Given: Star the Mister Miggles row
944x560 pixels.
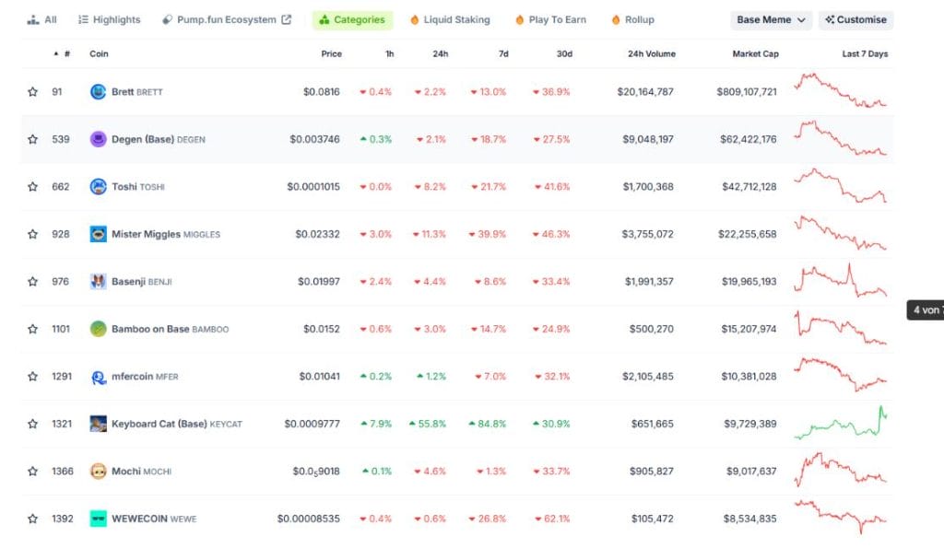Looking at the screenshot, I should pos(32,234).
